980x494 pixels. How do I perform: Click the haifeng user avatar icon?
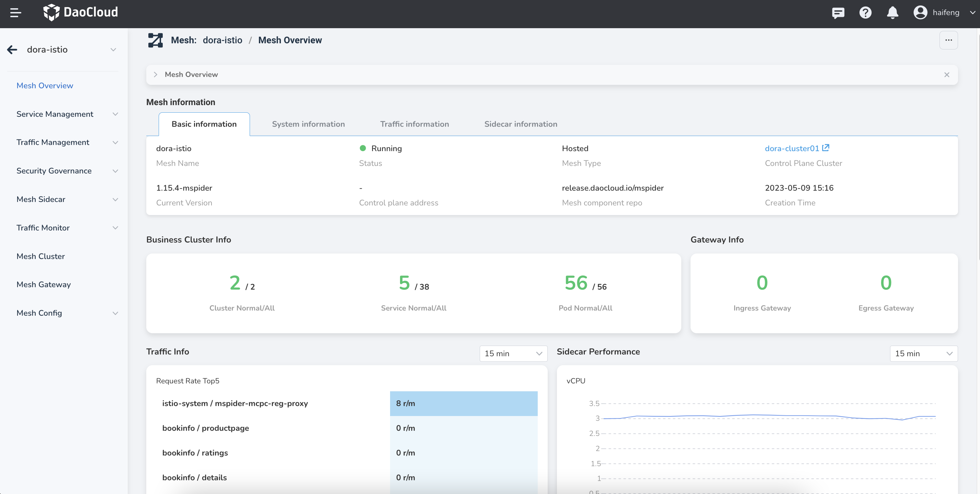pyautogui.click(x=920, y=13)
